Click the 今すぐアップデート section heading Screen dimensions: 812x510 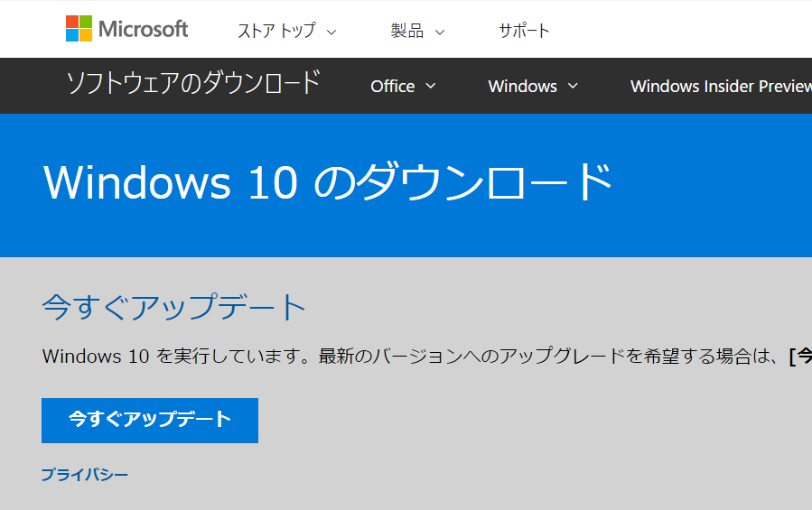coord(174,307)
